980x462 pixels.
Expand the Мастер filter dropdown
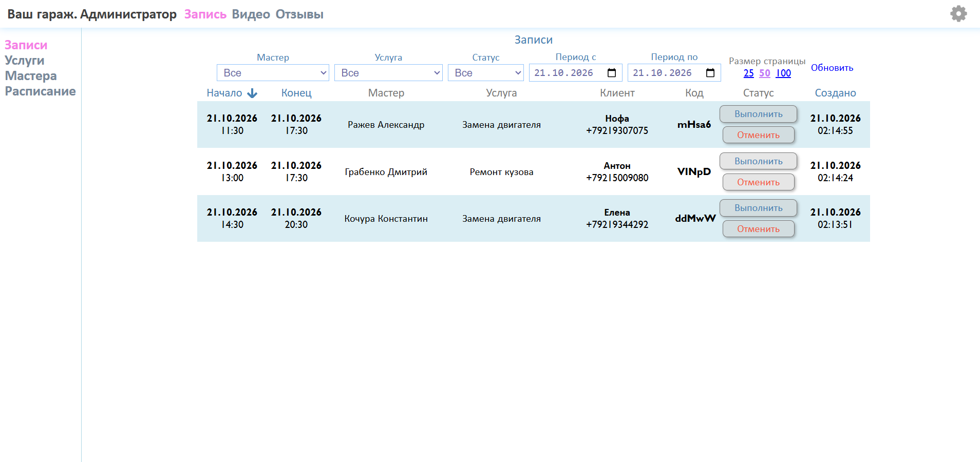[273, 73]
